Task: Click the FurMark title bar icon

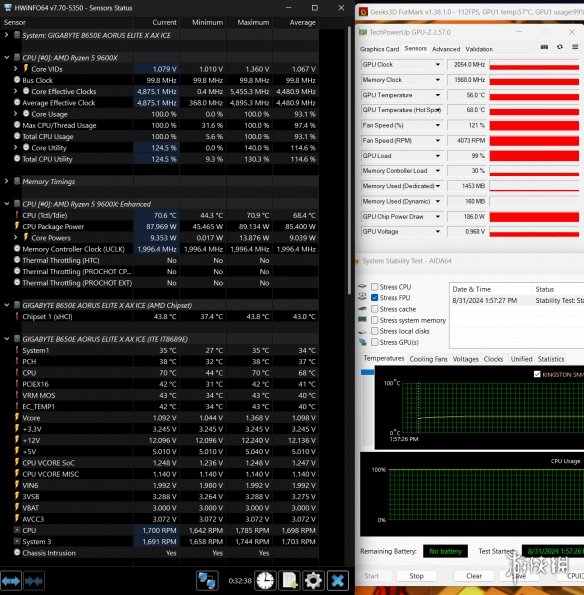Action: click(x=363, y=12)
